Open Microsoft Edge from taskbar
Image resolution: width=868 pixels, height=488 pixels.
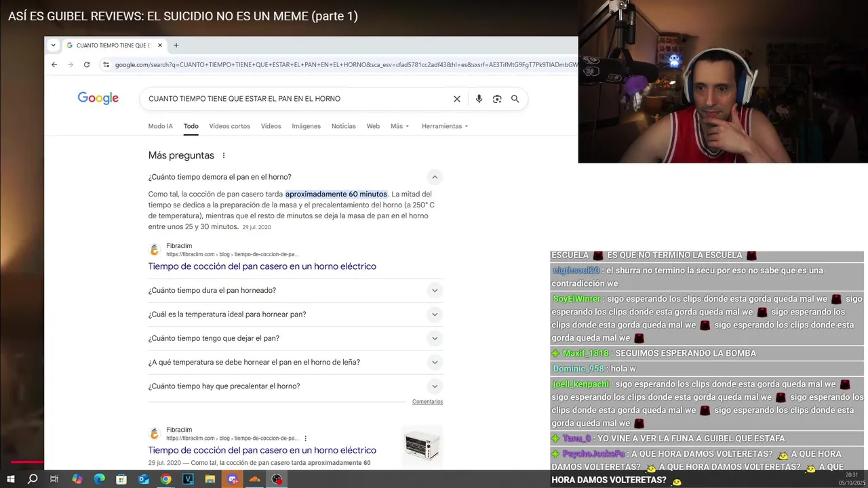click(99, 479)
